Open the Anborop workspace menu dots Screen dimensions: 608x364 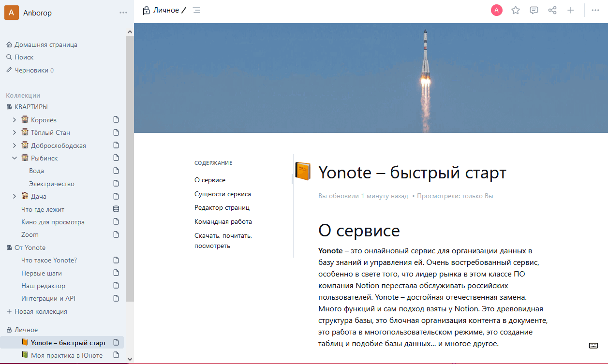pos(123,13)
